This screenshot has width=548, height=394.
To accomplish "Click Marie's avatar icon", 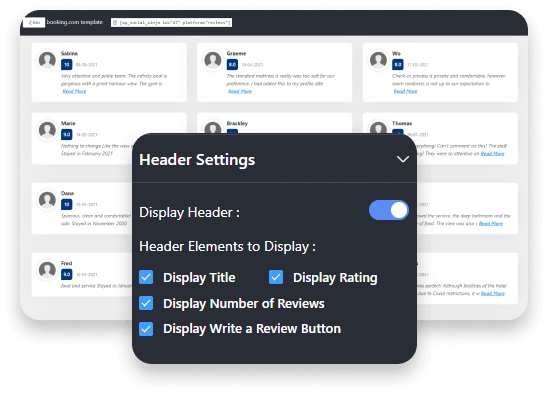I will click(47, 130).
